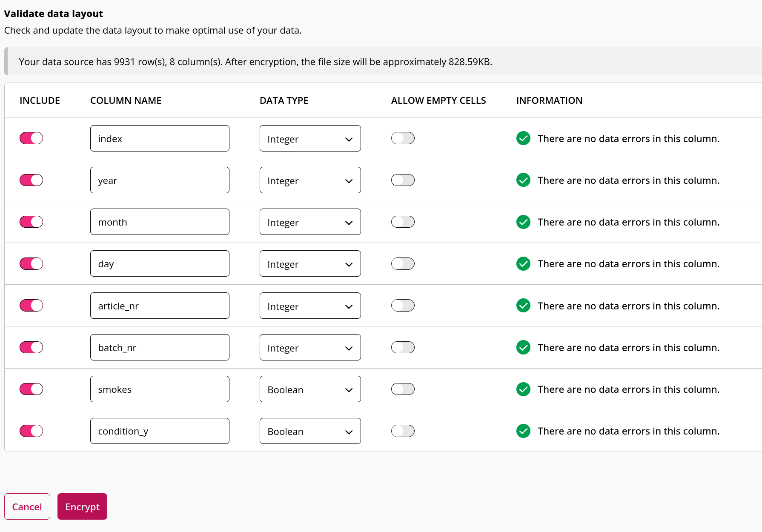This screenshot has width=762, height=532.
Task: Toggle allow empty cells for condition_y
Action: coord(403,431)
